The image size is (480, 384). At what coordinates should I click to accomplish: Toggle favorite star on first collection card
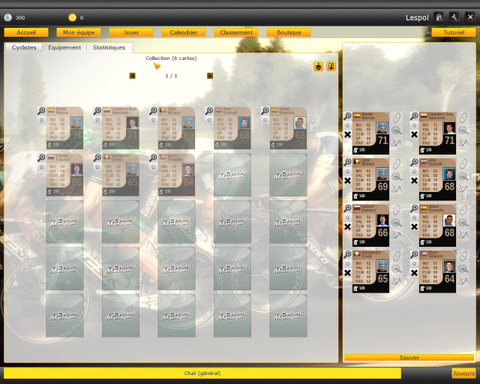(x=41, y=120)
